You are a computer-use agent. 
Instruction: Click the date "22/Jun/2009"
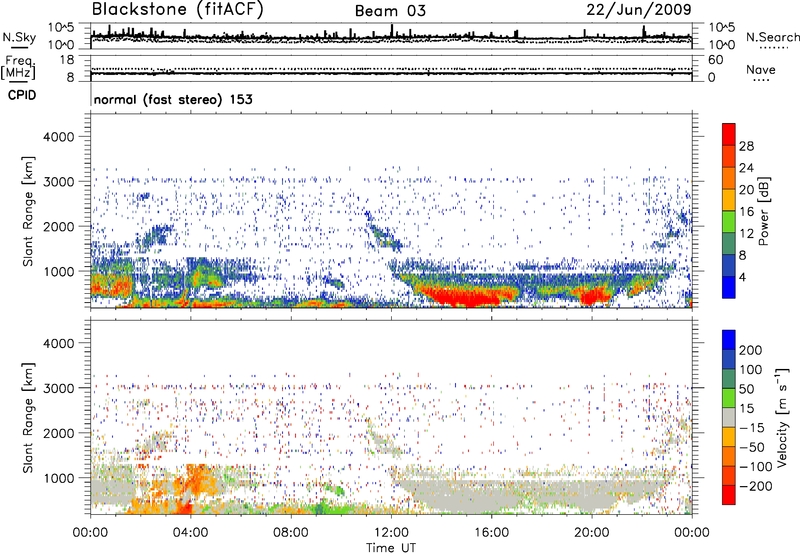coord(639,9)
